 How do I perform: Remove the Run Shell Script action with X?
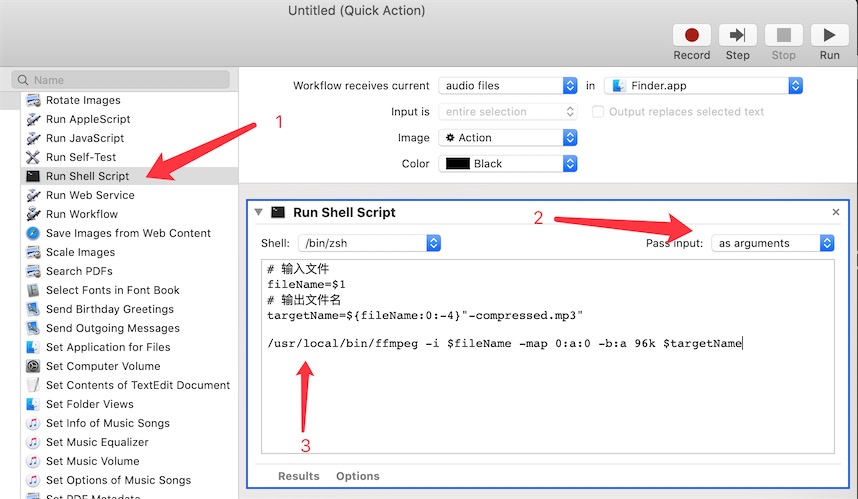point(836,212)
